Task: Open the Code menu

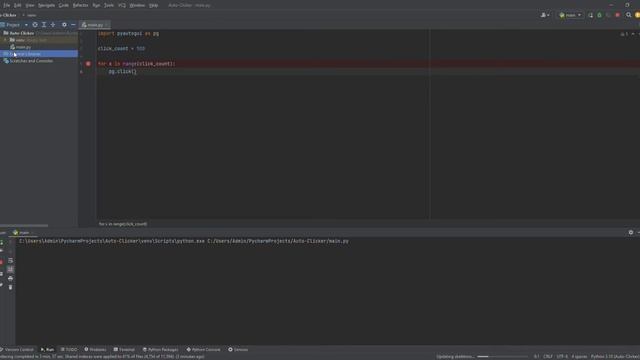Action: (x=64, y=5)
